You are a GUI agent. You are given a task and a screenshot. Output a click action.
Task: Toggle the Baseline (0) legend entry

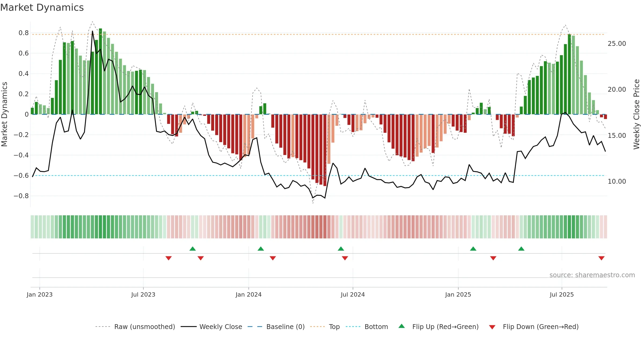pyautogui.click(x=276, y=327)
